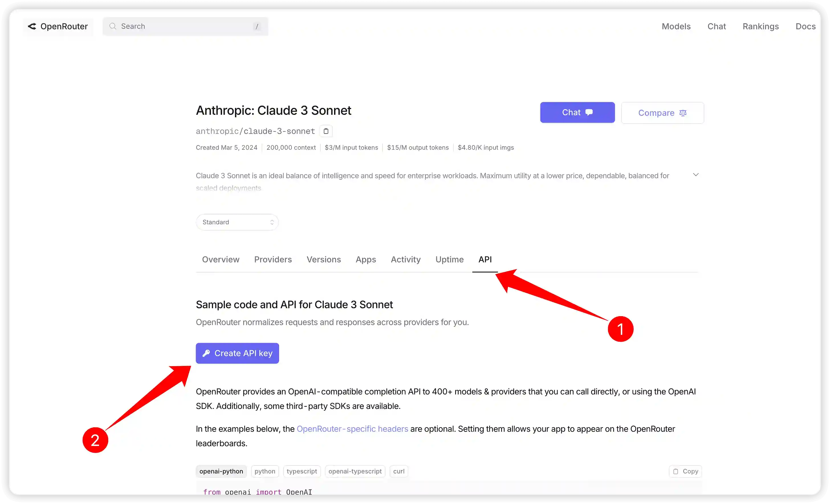Click the Compare button
Viewport: 830px width, 504px height.
point(662,113)
